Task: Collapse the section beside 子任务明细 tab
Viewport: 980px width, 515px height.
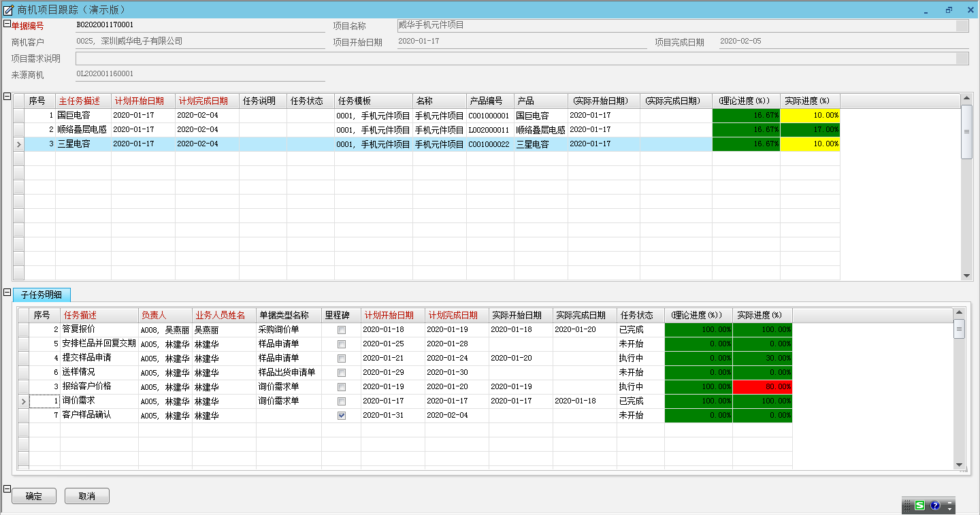Action: 7,292
